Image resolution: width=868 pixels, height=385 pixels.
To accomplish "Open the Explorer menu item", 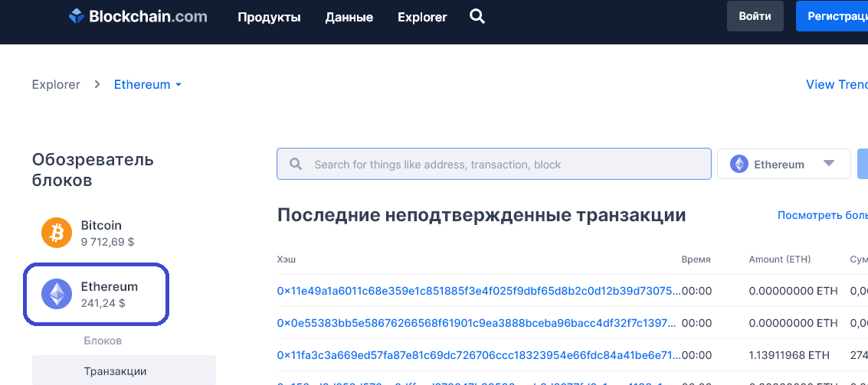I will [422, 17].
